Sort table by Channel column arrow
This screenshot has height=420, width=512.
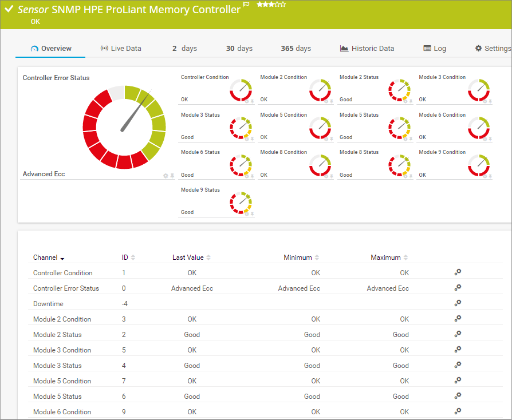tap(62, 259)
